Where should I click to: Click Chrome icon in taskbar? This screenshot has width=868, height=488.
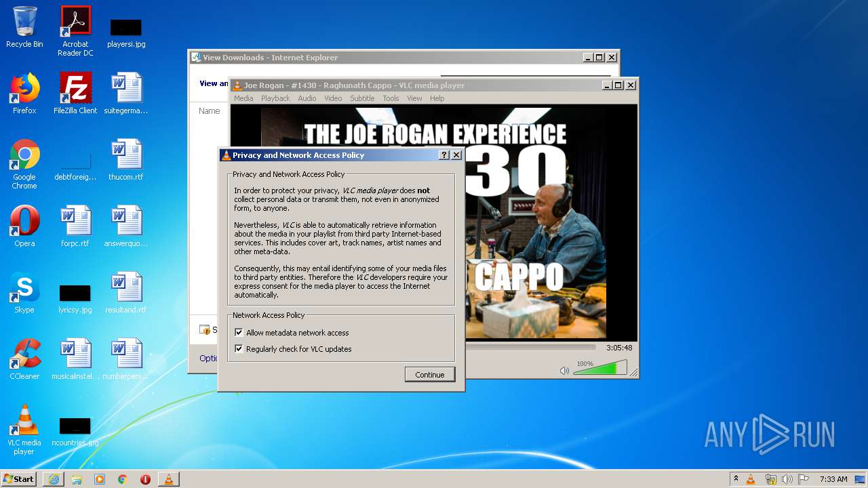tap(123, 479)
